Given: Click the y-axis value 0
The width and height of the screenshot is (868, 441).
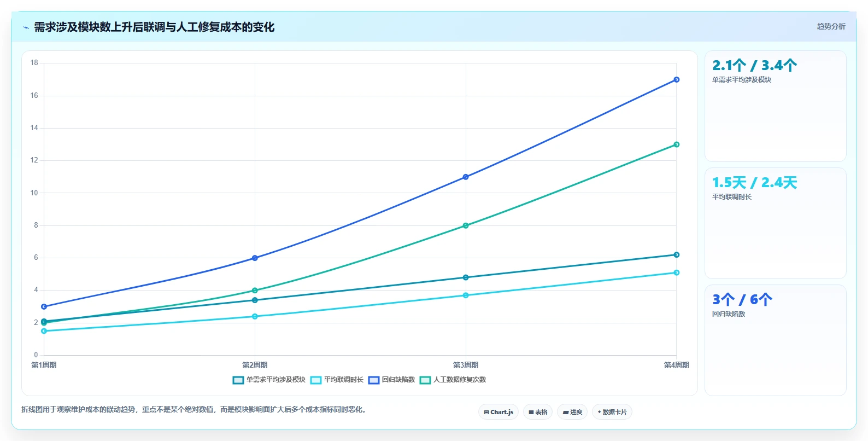Looking at the screenshot, I should pos(36,355).
